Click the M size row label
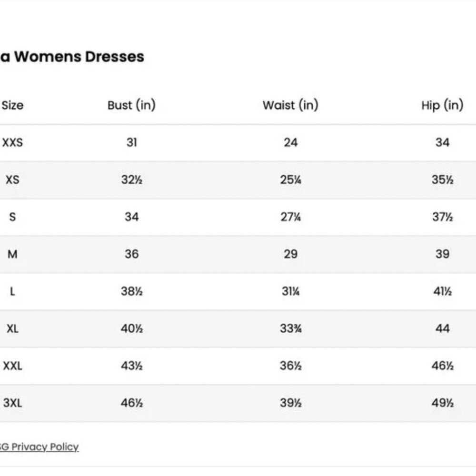 (12, 254)
